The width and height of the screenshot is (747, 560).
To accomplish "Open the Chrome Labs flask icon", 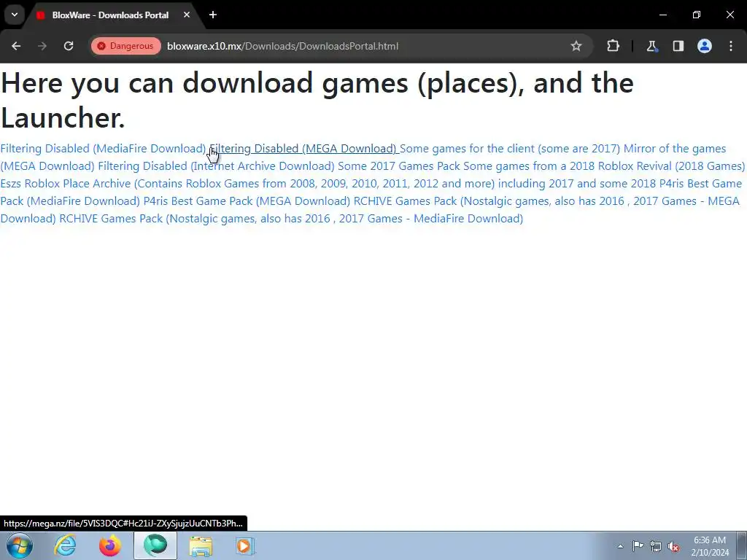I will [x=651, y=46].
